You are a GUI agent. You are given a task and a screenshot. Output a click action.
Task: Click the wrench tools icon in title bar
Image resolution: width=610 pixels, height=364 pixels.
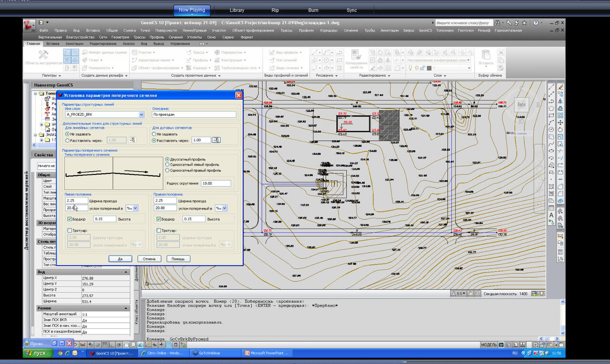tap(509, 22)
